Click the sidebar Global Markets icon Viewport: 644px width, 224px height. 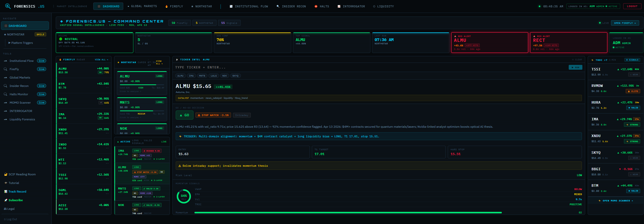[6, 78]
